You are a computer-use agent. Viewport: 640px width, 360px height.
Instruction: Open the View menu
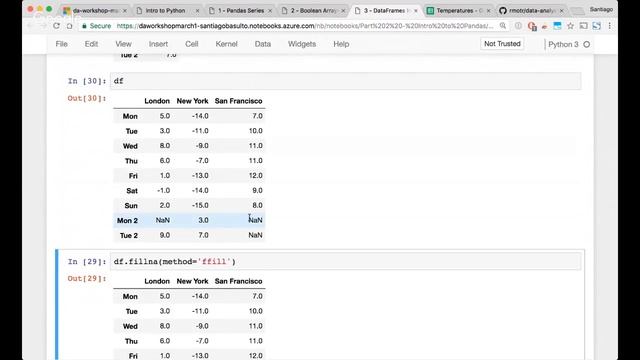[x=123, y=44]
